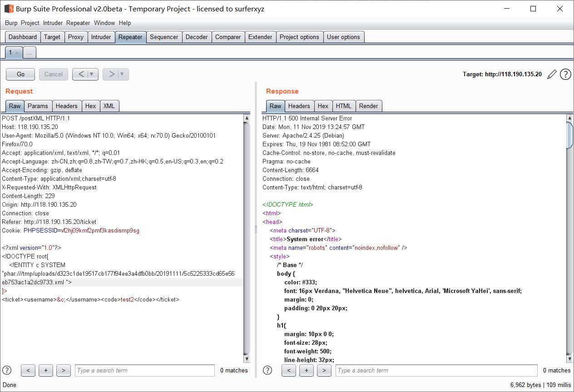Screen dimensions: 574x392
Task: Click the Cancel button
Action: click(54, 74)
